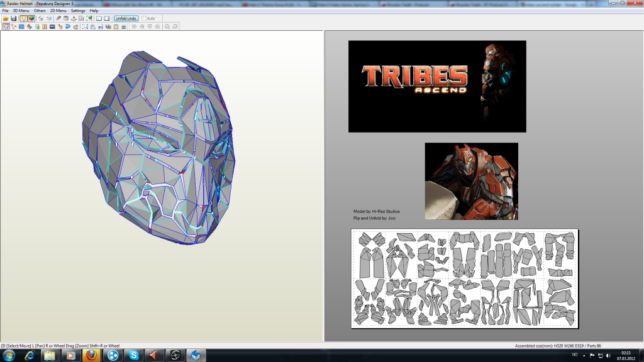
Task: Click the printer icon
Action: click(124, 26)
